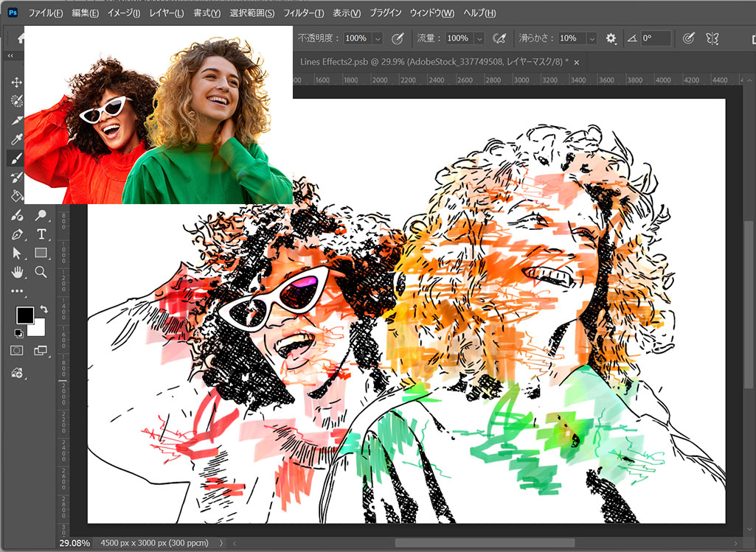Enable airbrush-style build-up effect

click(x=499, y=38)
